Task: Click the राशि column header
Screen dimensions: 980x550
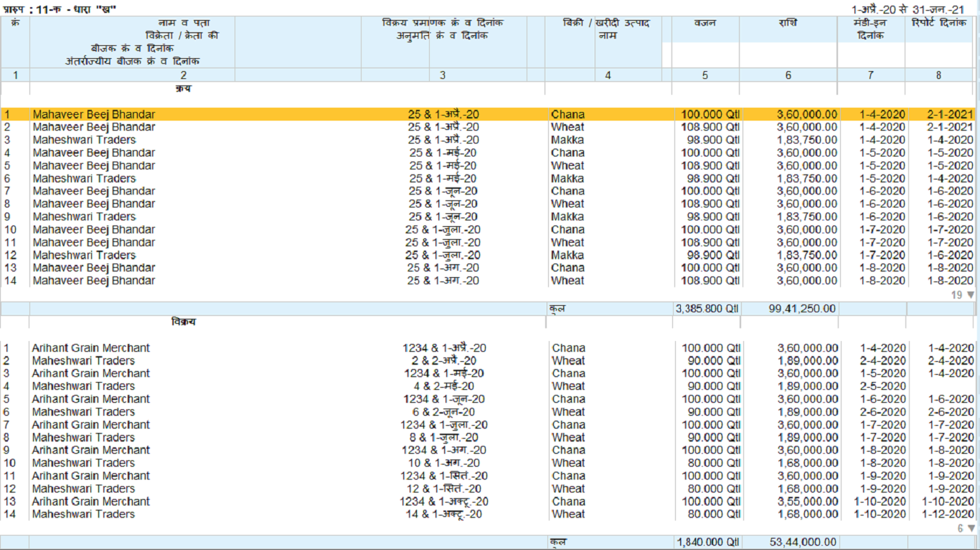Action: 788,23
